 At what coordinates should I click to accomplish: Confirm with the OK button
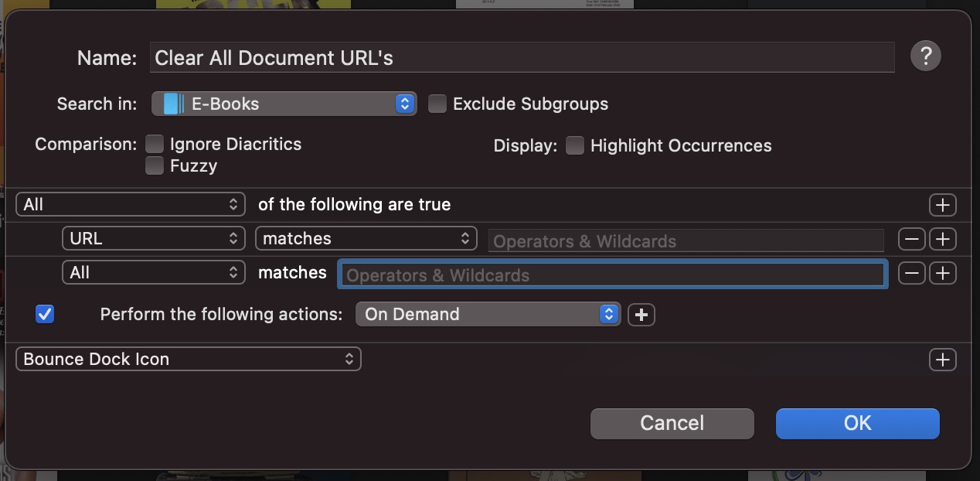pyautogui.click(x=857, y=423)
